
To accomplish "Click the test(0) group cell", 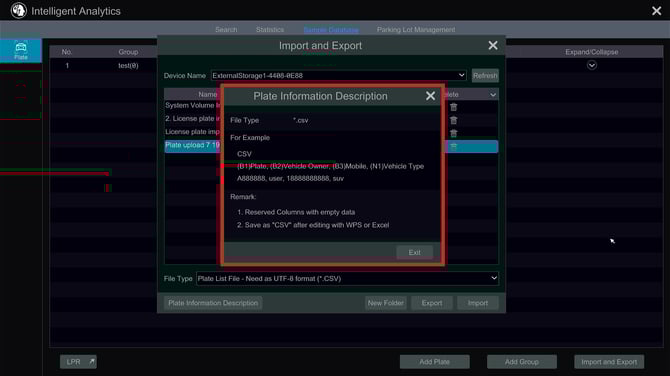I will (128, 65).
